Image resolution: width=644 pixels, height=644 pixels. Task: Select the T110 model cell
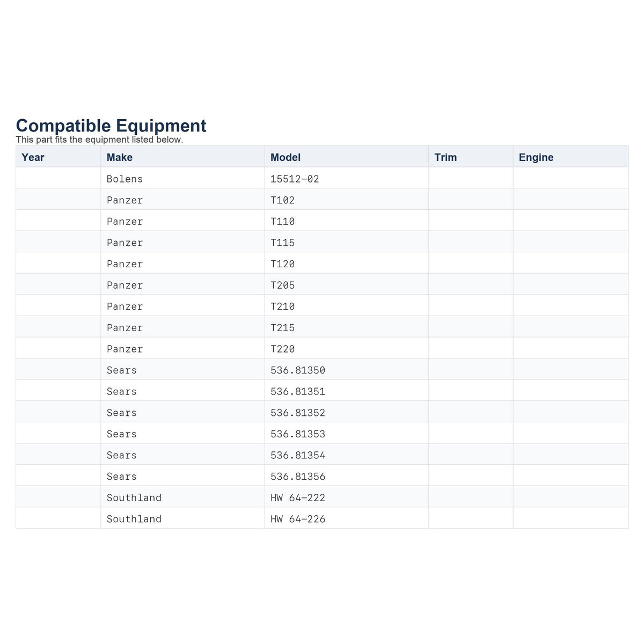click(x=347, y=221)
